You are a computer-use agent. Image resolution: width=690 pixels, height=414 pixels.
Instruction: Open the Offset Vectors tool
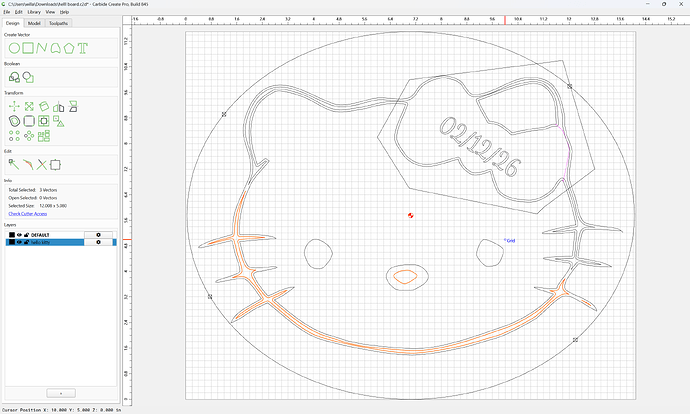(14, 121)
